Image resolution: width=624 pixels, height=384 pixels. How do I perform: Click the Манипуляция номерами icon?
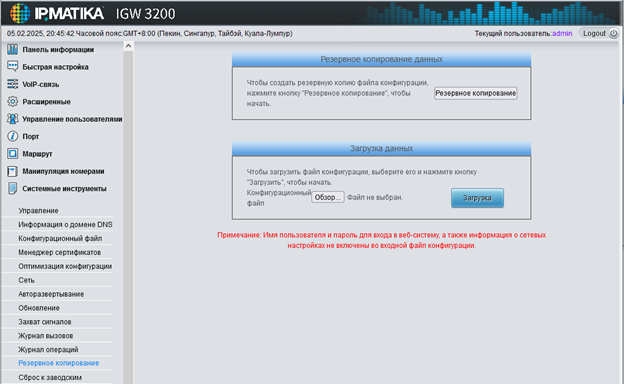tap(12, 171)
